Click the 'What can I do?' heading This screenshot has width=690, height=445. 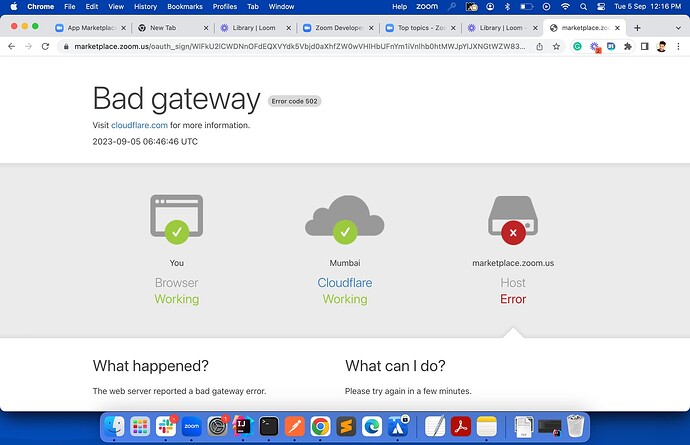[x=395, y=366]
